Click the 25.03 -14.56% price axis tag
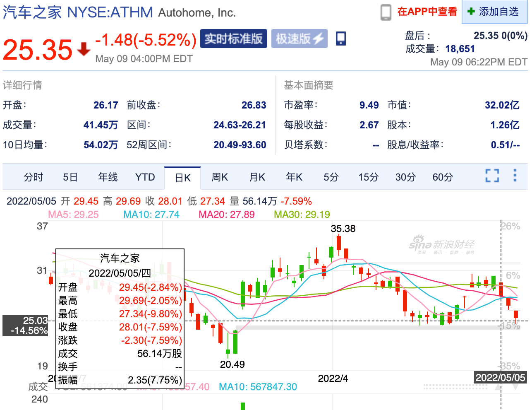 [26, 326]
